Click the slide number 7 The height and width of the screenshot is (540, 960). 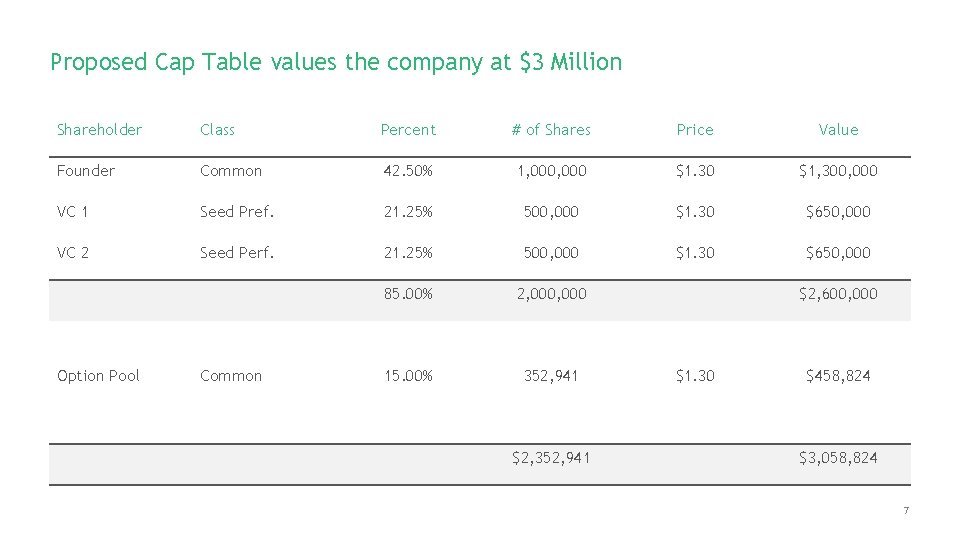[x=906, y=511]
